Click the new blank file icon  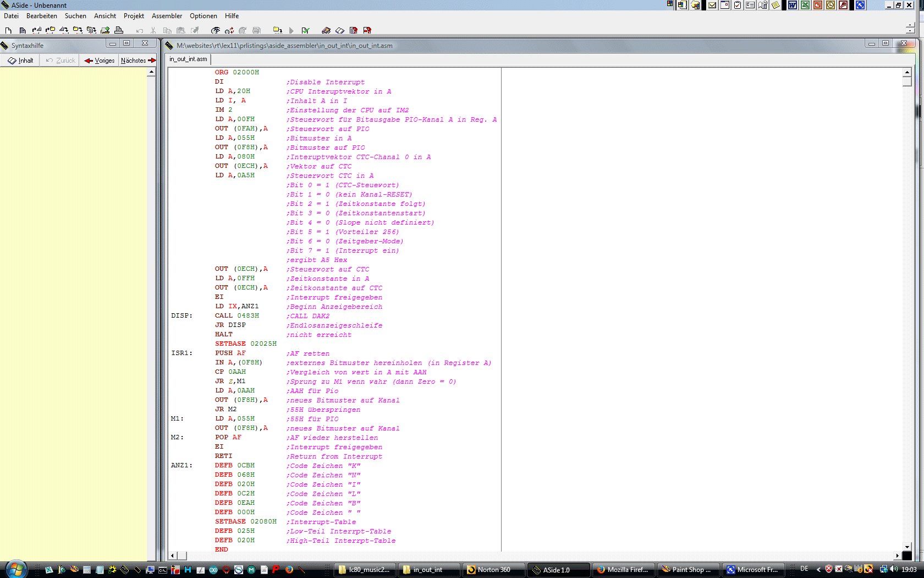pyautogui.click(x=8, y=30)
